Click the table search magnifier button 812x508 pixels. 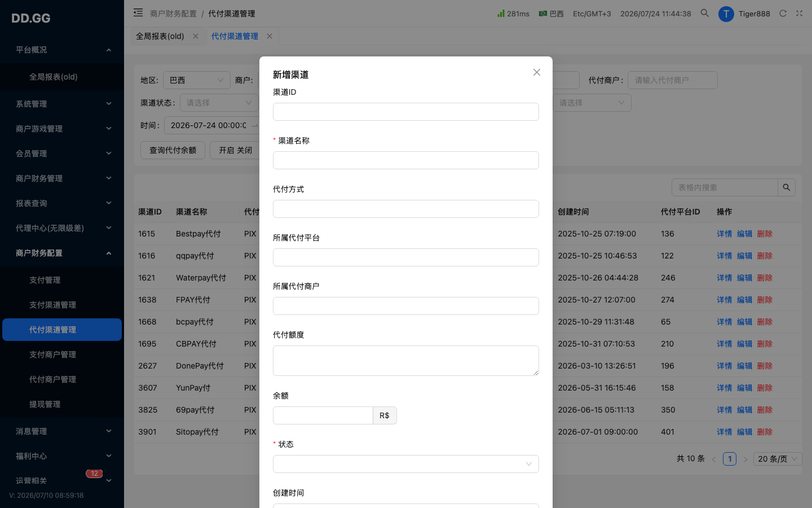[x=787, y=187]
